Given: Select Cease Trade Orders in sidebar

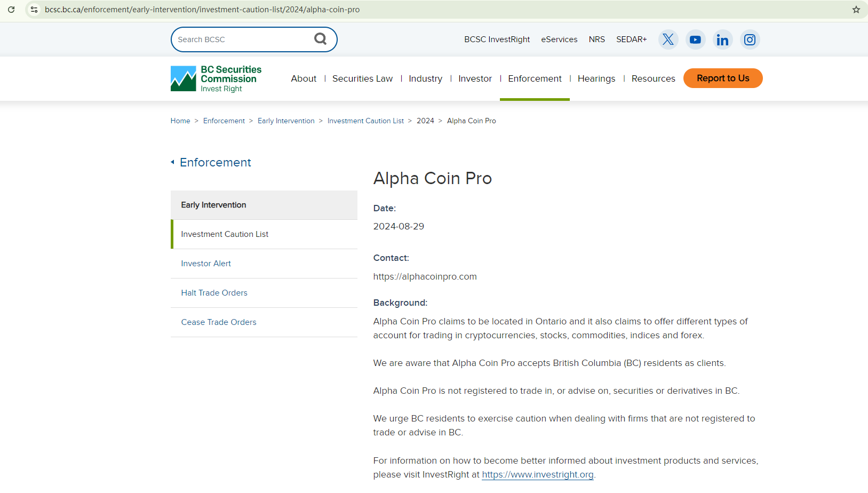Looking at the screenshot, I should pyautogui.click(x=219, y=322).
